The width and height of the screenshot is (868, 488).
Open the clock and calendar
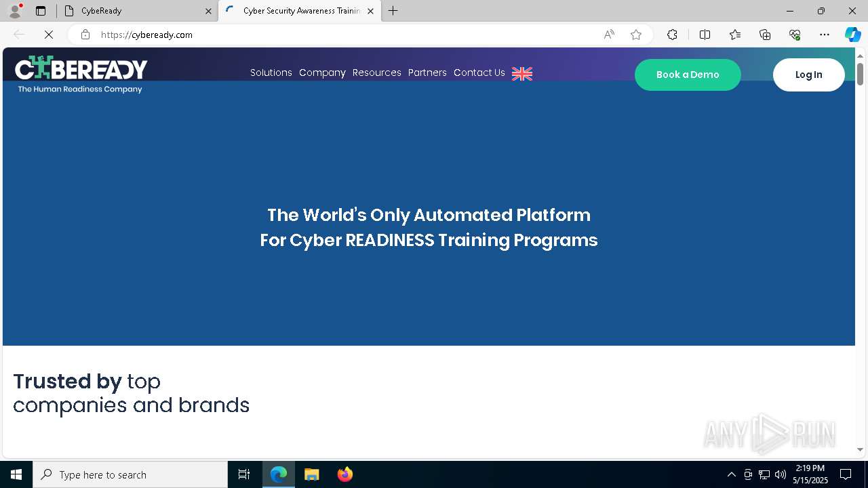810,474
